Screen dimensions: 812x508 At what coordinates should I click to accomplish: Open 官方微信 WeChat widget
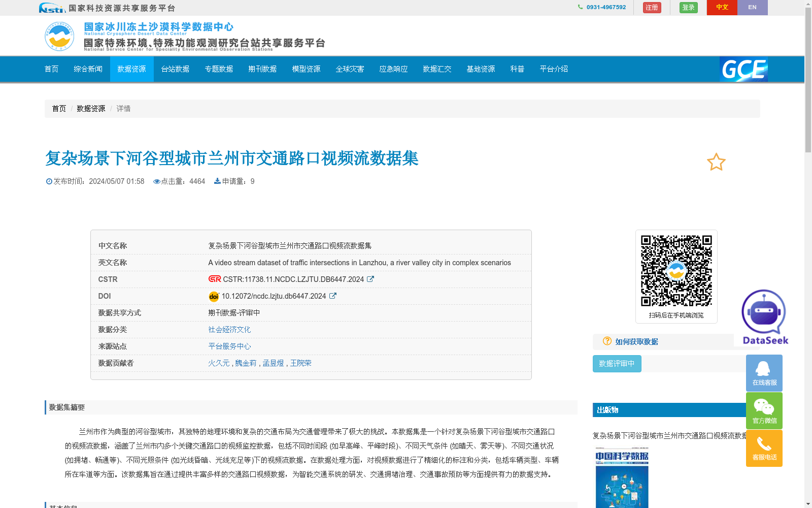pos(764,410)
